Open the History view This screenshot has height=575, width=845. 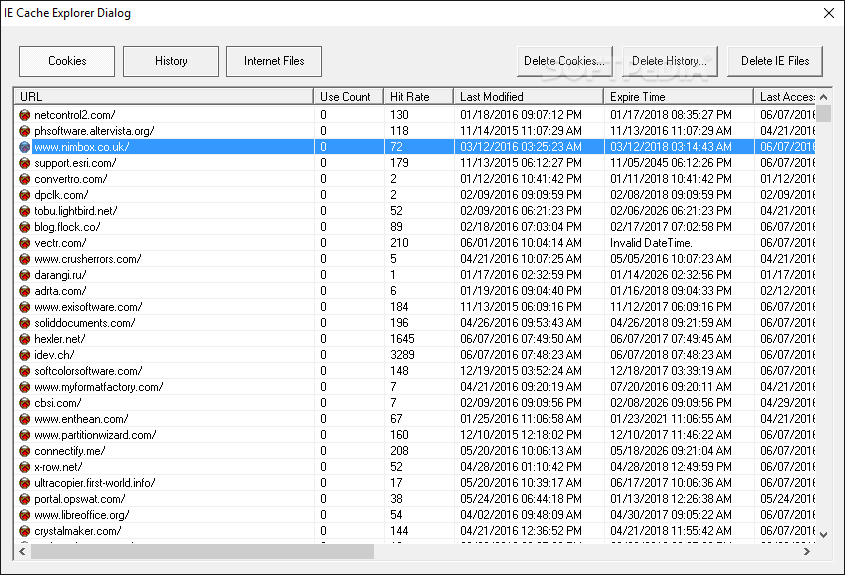[x=171, y=61]
